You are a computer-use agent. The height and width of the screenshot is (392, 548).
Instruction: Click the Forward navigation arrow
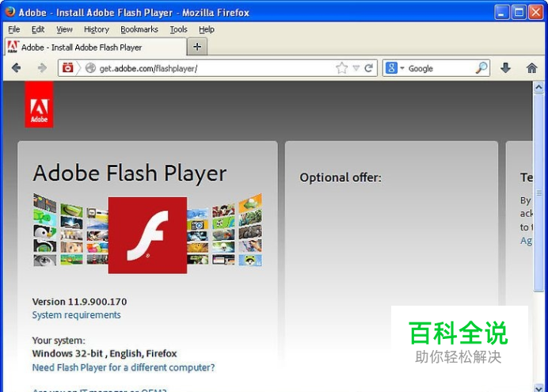click(x=42, y=68)
